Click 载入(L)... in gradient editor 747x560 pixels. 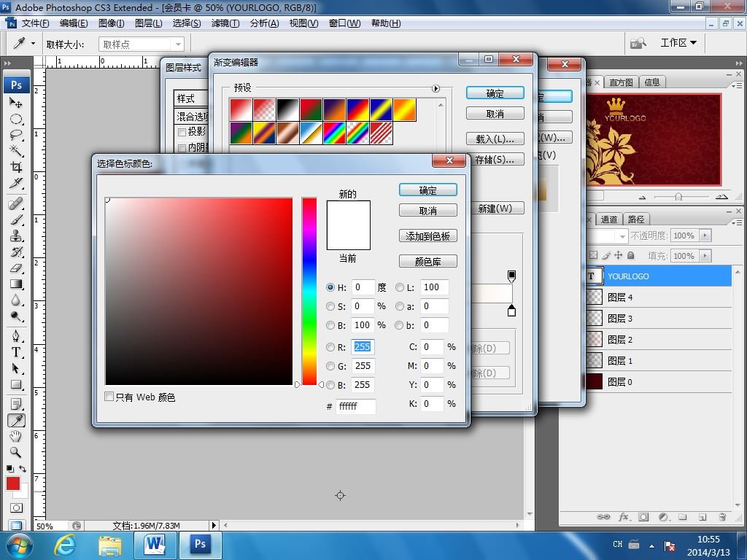pos(495,139)
